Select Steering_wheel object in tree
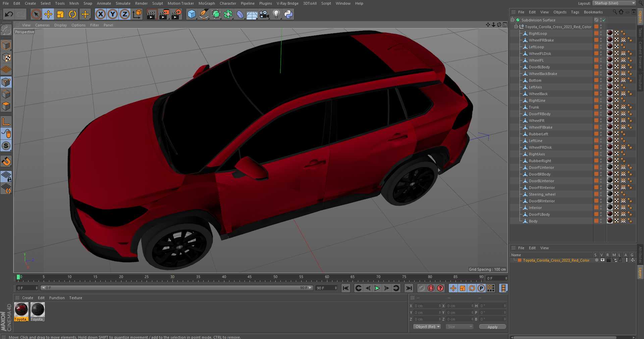The width and height of the screenshot is (644, 339). pyautogui.click(x=542, y=194)
